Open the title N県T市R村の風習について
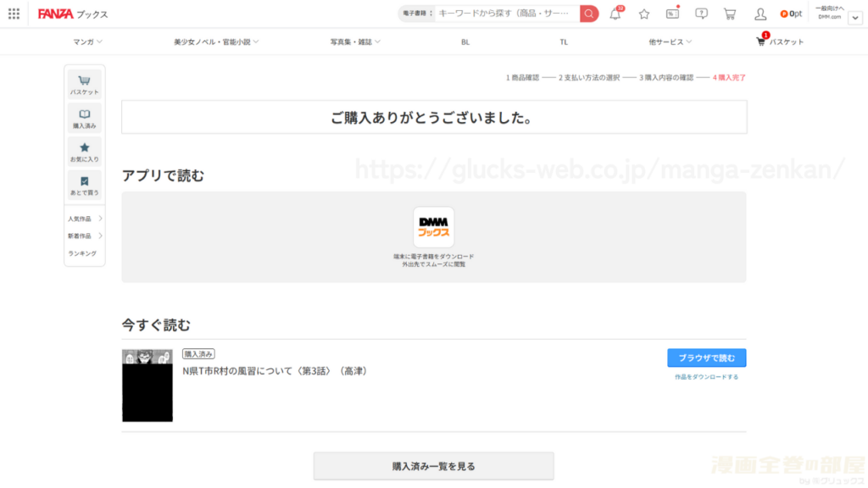This screenshot has width=868, height=488. (275, 371)
